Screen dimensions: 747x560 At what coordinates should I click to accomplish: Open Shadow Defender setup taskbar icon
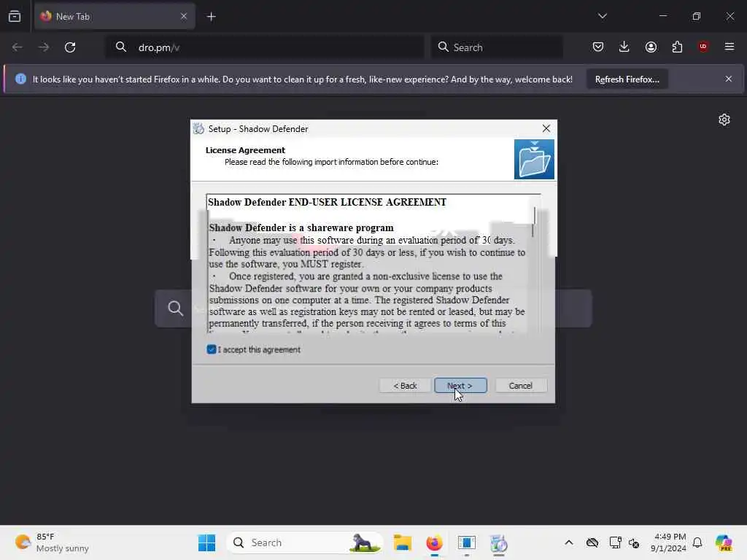(x=499, y=542)
